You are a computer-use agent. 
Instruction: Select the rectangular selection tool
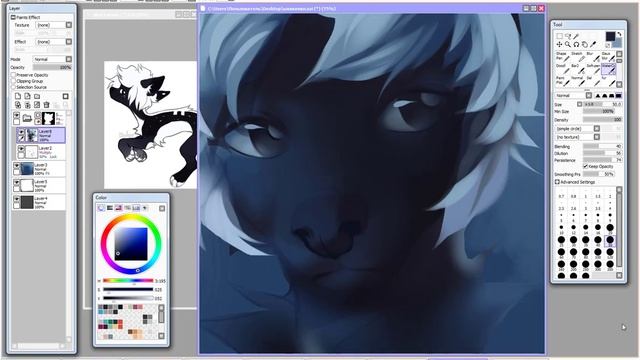(x=559, y=36)
